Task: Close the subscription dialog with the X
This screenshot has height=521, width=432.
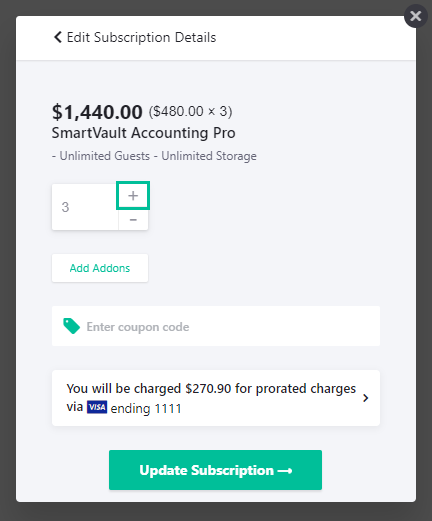Action: 416,16
